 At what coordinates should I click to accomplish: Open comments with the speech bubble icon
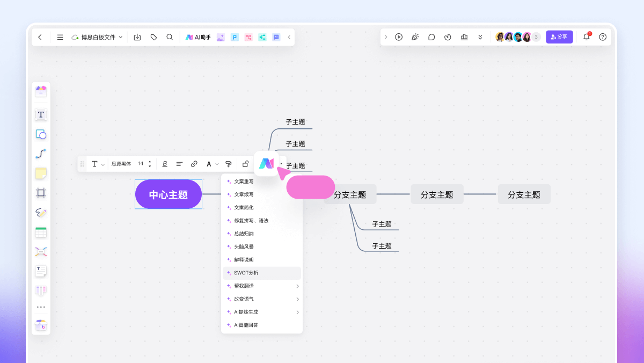pyautogui.click(x=431, y=37)
